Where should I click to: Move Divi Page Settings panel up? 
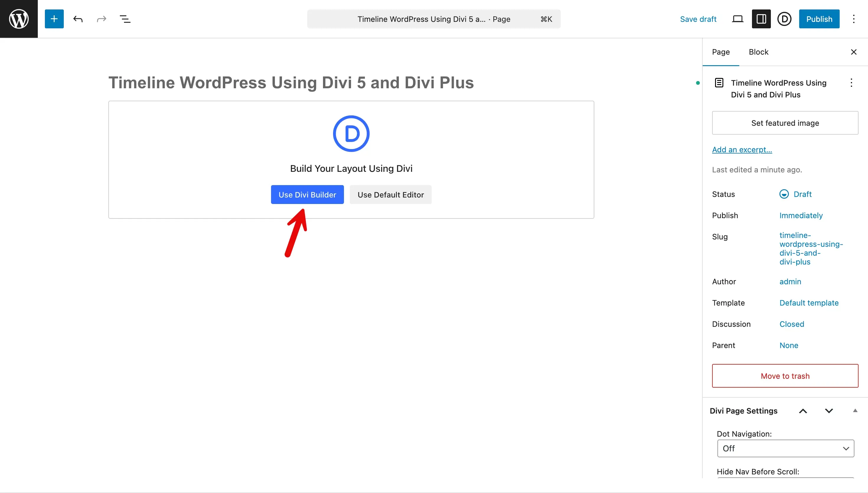(803, 411)
